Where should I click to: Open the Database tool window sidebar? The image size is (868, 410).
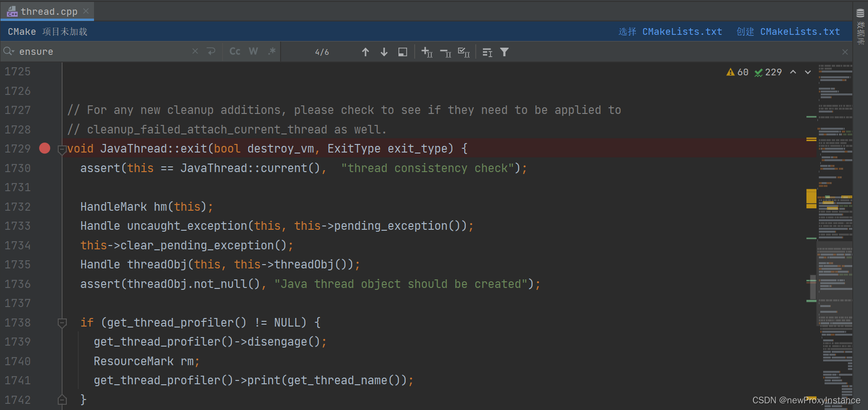coord(860,28)
